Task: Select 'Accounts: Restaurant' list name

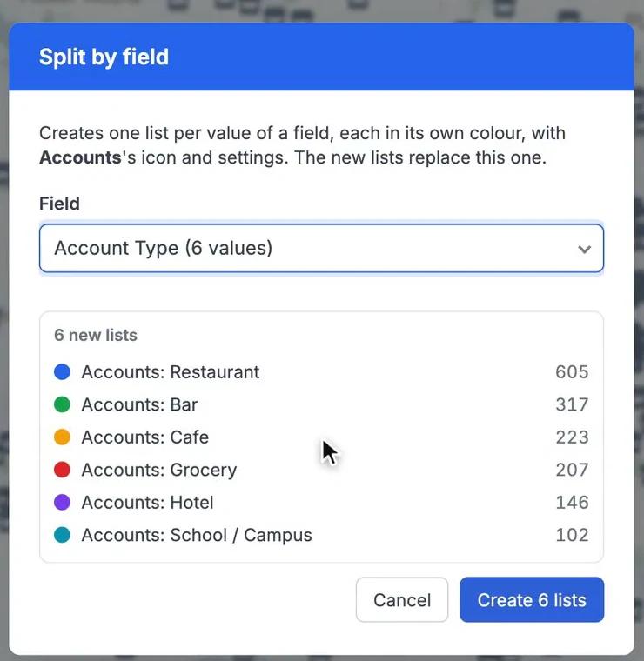Action: [x=171, y=372]
